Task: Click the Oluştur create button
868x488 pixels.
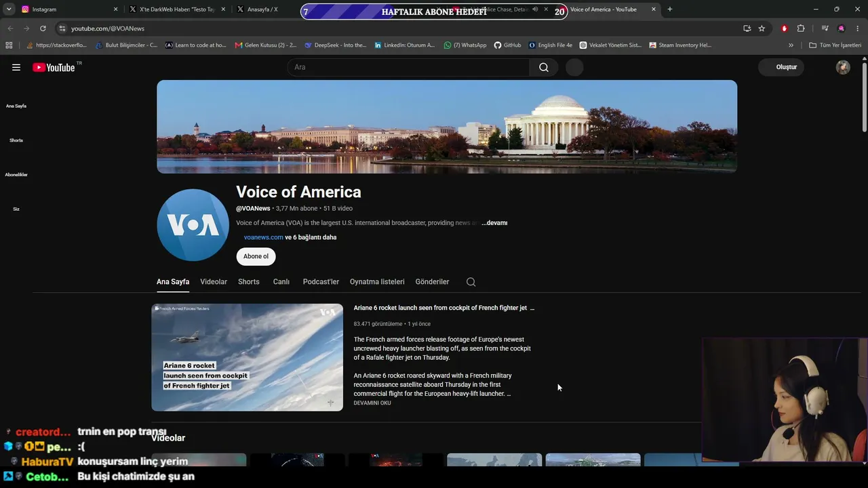Action: 781,67
